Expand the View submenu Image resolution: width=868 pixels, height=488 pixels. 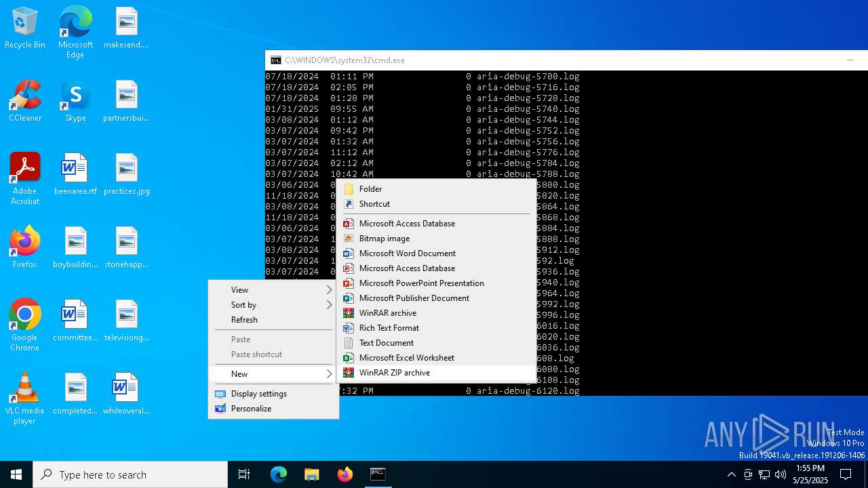[274, 290]
